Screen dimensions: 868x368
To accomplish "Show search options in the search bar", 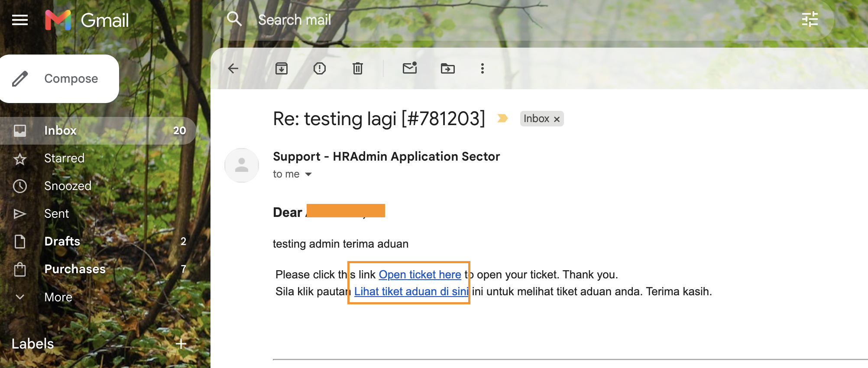I will pos(810,19).
